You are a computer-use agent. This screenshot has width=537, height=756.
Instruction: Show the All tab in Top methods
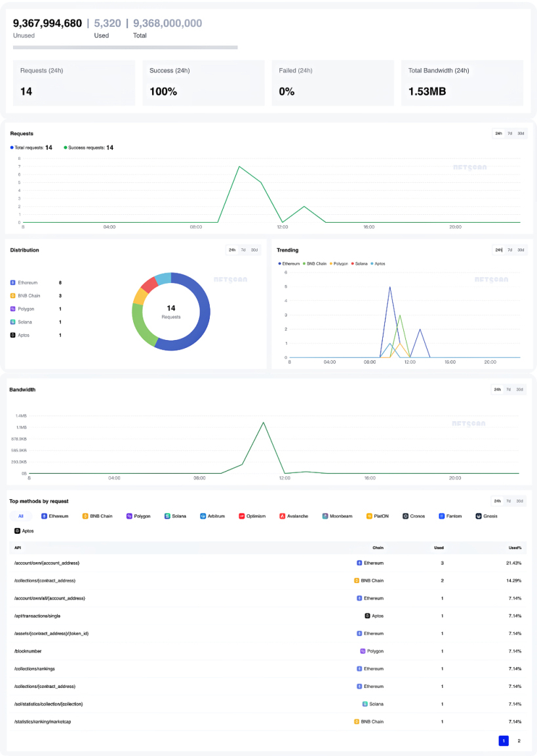point(21,516)
